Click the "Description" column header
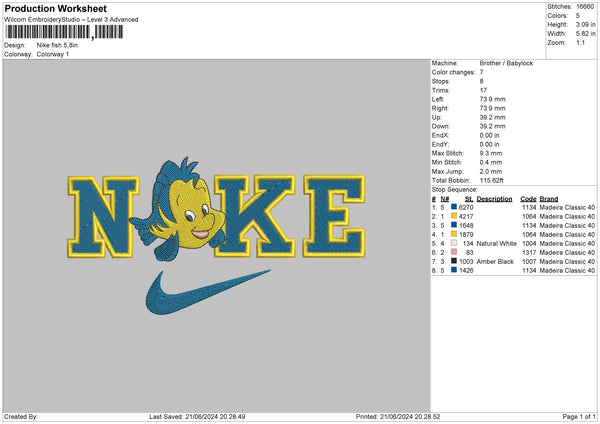 pyautogui.click(x=494, y=199)
